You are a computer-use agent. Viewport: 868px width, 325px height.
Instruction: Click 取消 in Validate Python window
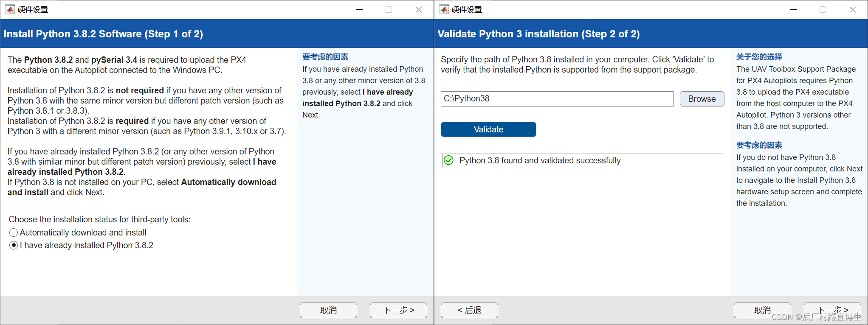pyautogui.click(x=762, y=310)
